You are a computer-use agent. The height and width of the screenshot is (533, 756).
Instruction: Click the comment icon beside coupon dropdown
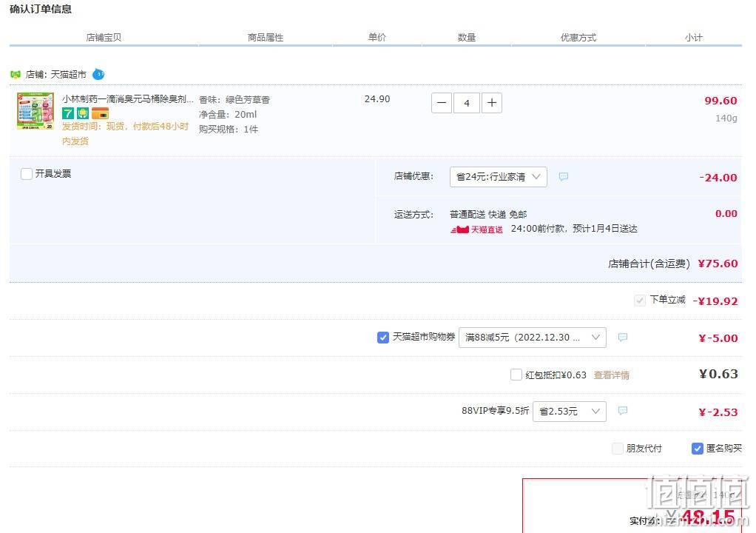(622, 337)
